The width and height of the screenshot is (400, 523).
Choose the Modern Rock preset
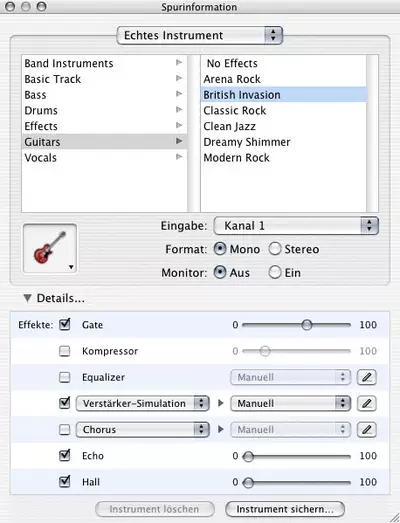pyautogui.click(x=283, y=157)
